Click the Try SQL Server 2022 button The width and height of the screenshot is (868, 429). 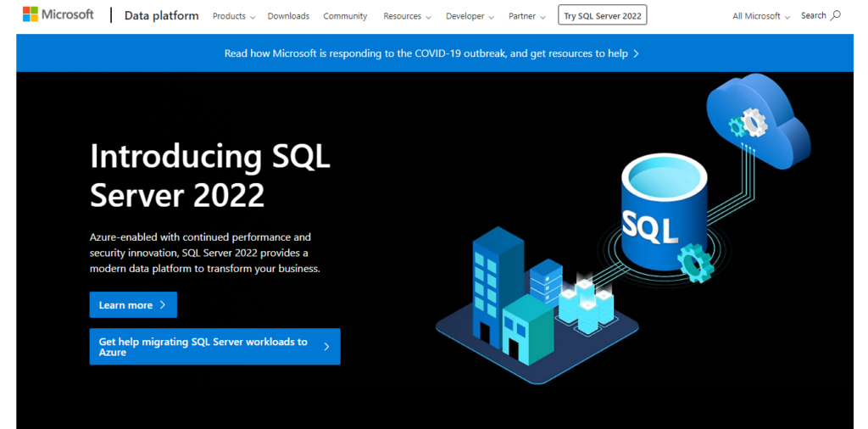(603, 15)
